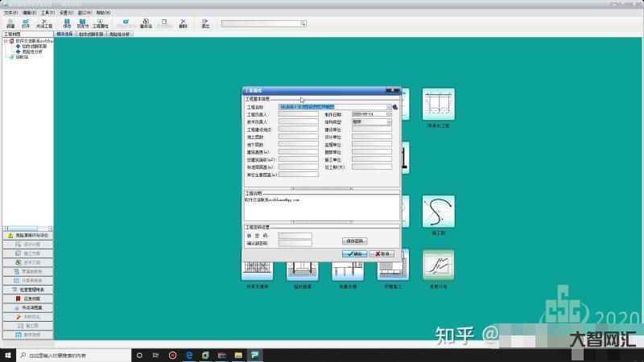The height and width of the screenshot is (362, 644).
Task: Click the 工程负责人 input field
Action: coord(298,114)
